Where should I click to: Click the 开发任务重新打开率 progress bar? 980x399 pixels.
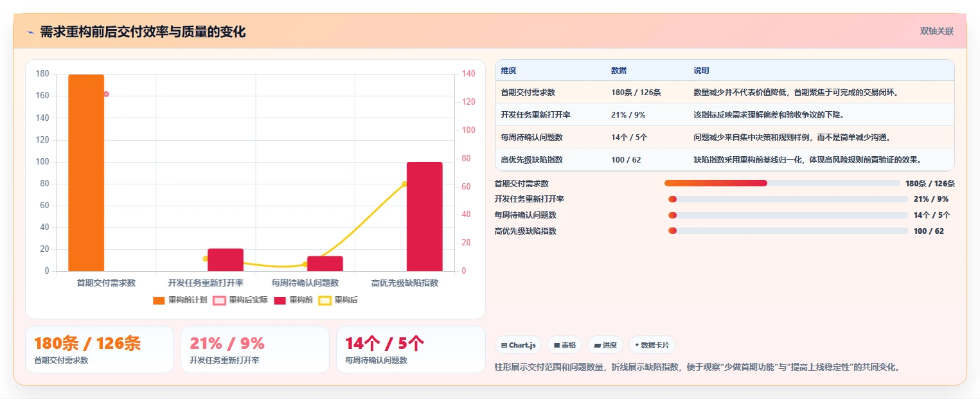click(788, 199)
